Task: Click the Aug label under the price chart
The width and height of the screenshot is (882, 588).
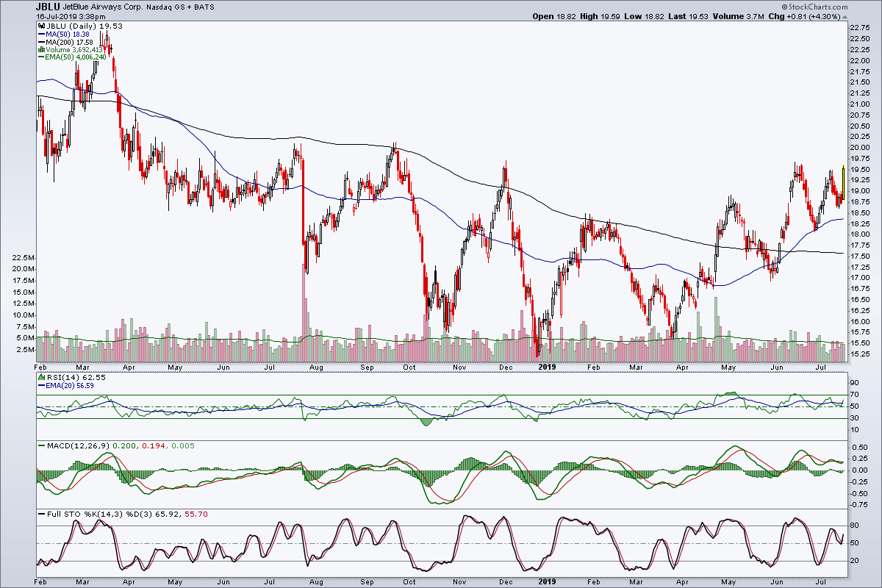Action: coord(318,365)
